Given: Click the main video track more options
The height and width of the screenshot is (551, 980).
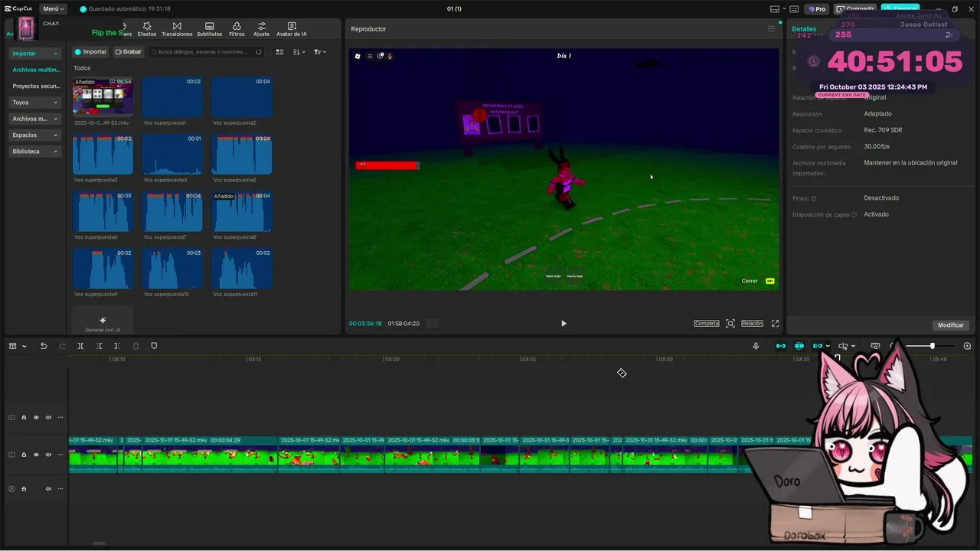Looking at the screenshot, I should click(x=60, y=455).
